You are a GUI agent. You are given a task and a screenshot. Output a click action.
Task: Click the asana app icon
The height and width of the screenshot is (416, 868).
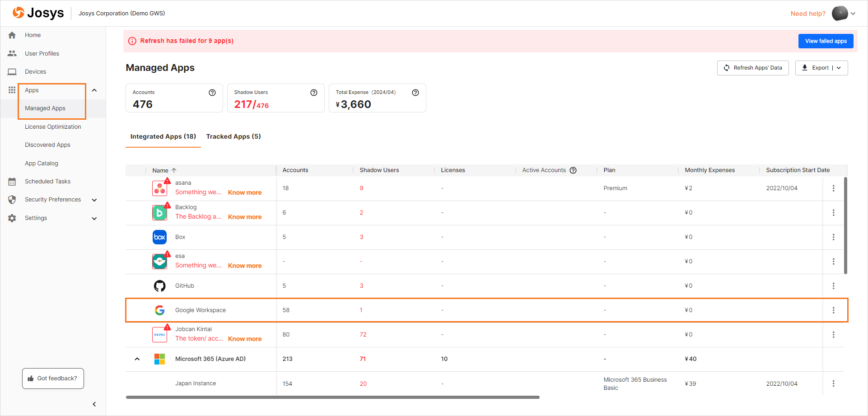[160, 188]
